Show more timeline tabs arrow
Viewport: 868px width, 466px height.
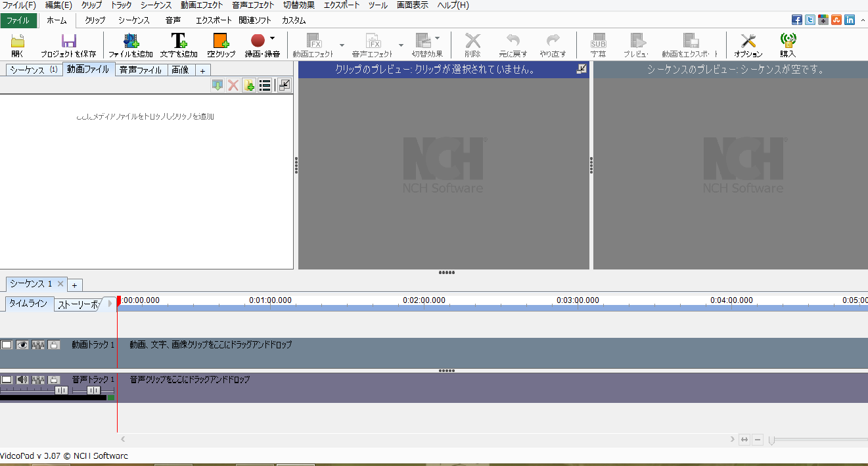click(110, 303)
